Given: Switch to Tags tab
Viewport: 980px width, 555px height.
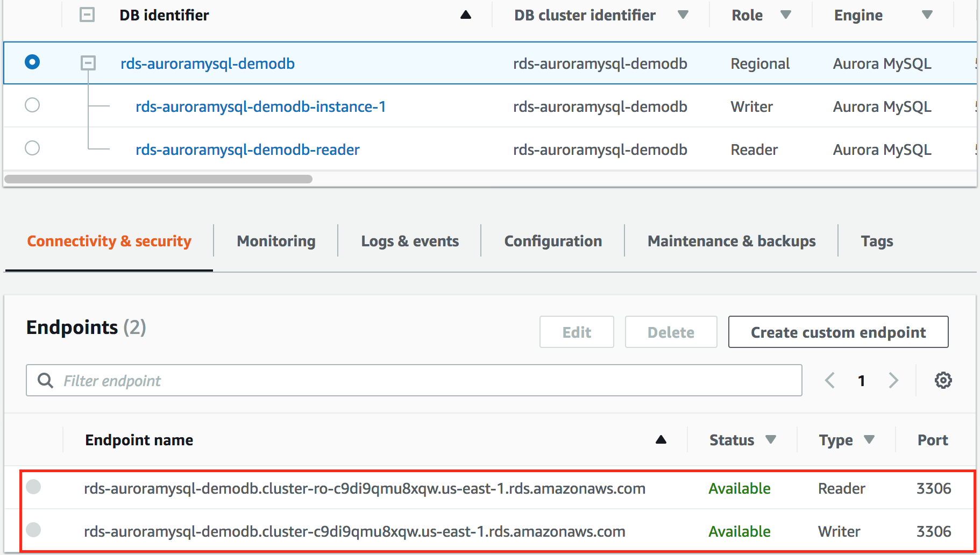Looking at the screenshot, I should click(877, 241).
